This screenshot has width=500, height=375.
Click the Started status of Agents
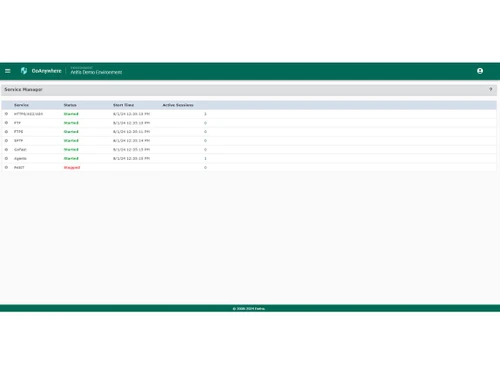pos(71,159)
